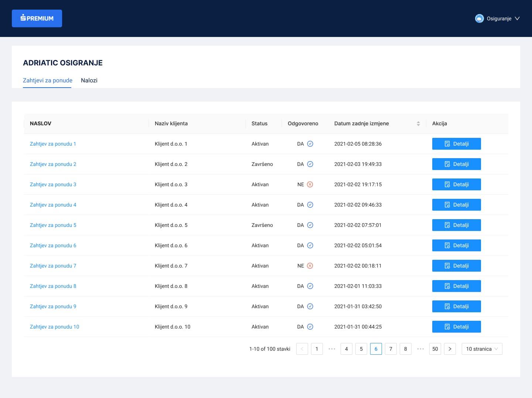
Task: Go to pagination page 5
Action: [361, 349]
